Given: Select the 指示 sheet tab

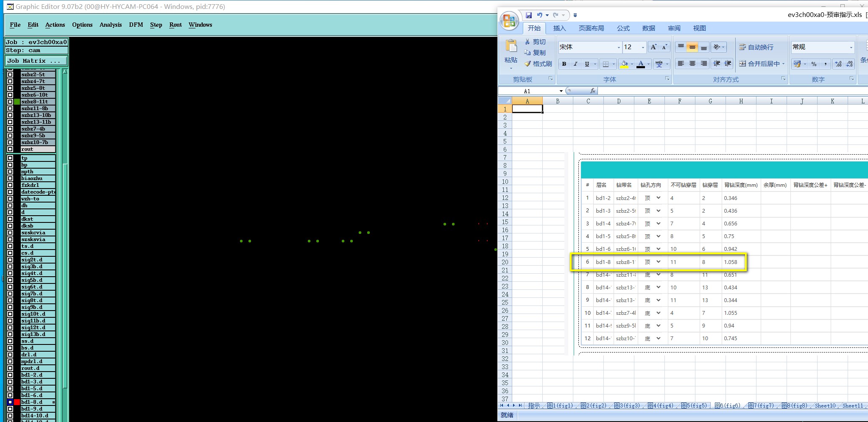Looking at the screenshot, I should (534, 405).
